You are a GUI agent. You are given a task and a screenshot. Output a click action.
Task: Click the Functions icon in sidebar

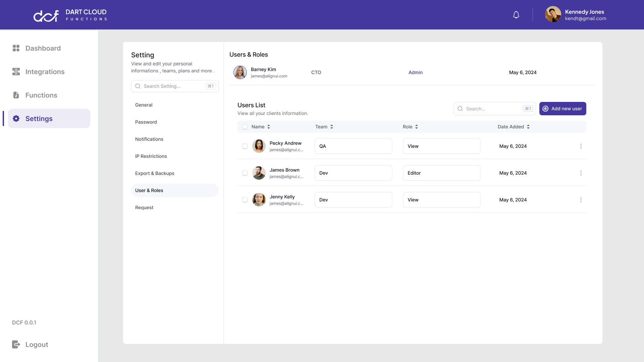pyautogui.click(x=16, y=95)
